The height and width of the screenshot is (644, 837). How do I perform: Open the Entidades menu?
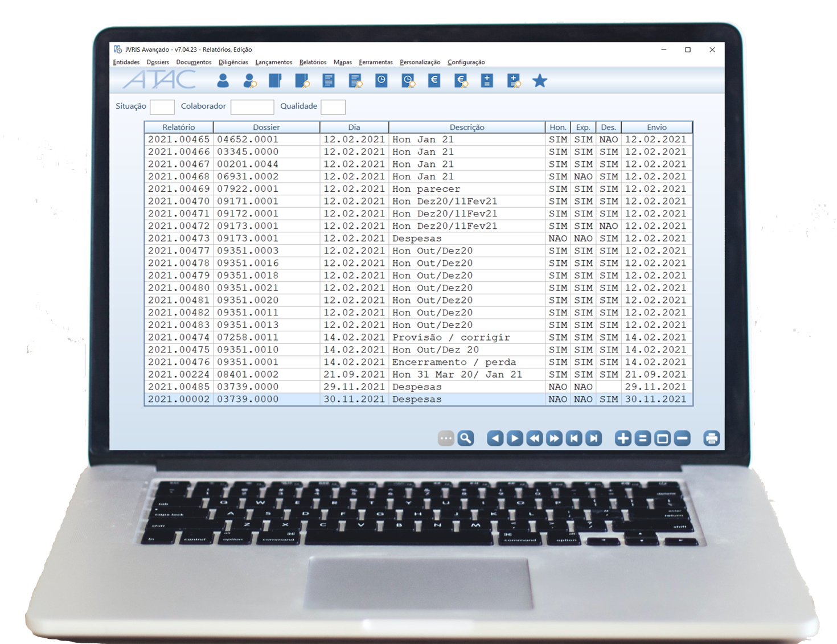(126, 62)
